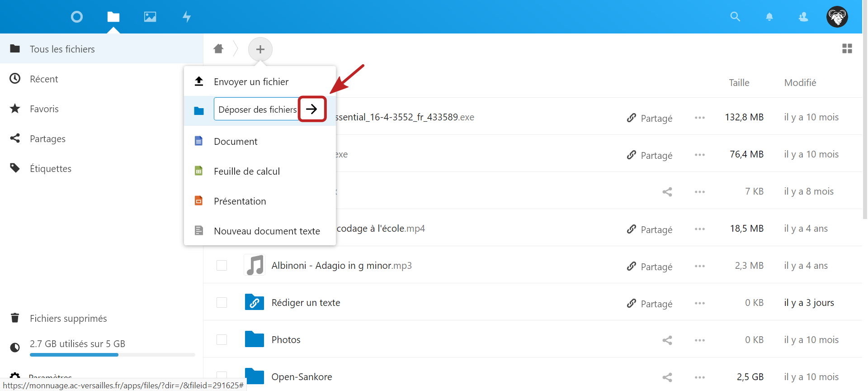Image resolution: width=868 pixels, height=391 pixels.
Task: Open user avatar account menu
Action: [x=837, y=17]
